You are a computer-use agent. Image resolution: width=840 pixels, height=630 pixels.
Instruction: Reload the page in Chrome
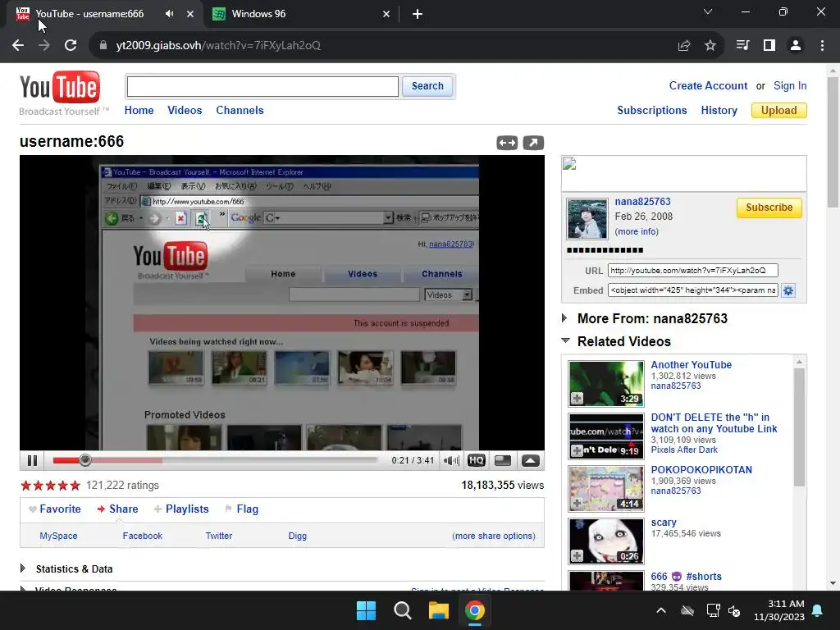tap(71, 46)
